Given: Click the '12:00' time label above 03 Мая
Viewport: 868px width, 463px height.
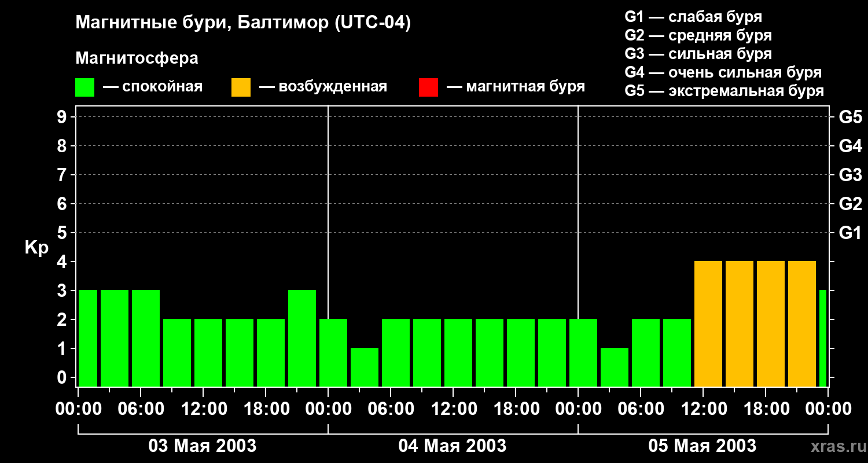Looking at the screenshot, I should (x=204, y=409).
